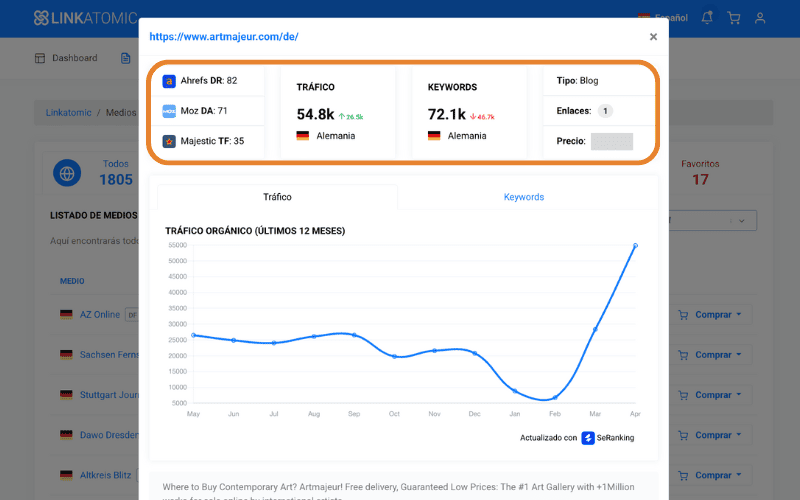800x500 pixels.
Task: Click the red keywords decrease arrow
Action: pyautogui.click(x=473, y=117)
